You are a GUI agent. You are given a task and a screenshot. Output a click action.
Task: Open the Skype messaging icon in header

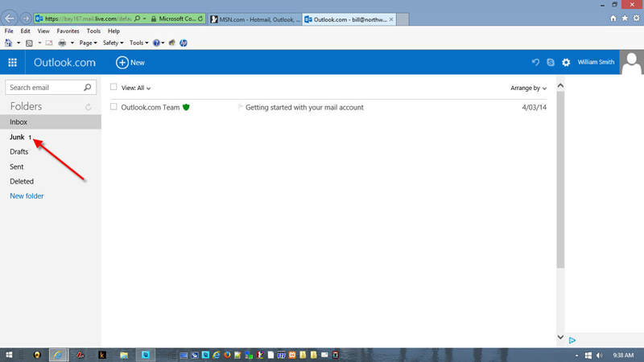point(551,63)
